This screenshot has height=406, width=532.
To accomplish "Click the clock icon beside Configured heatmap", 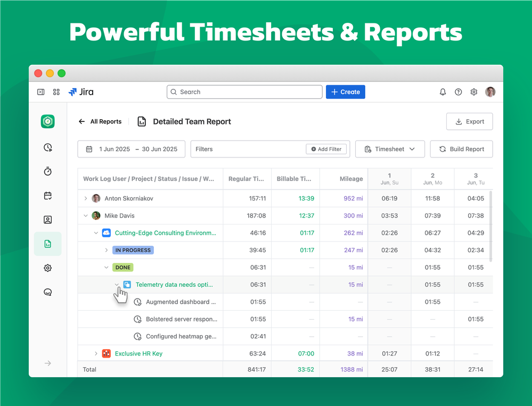I will pyautogui.click(x=137, y=336).
